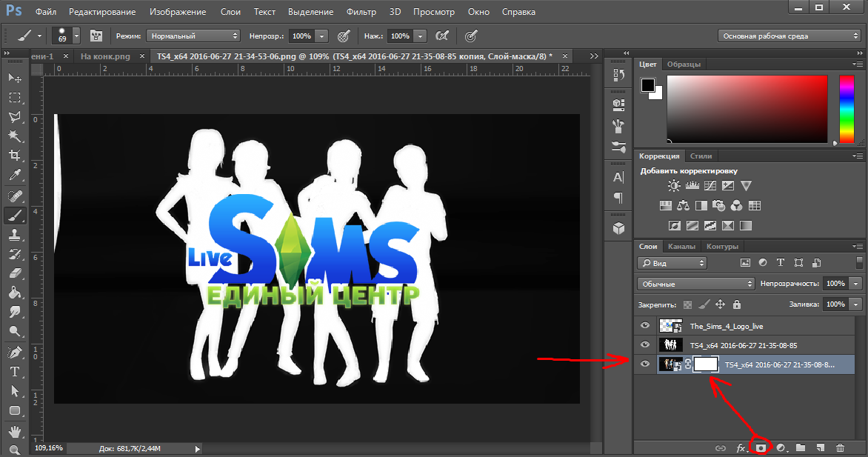Select the Rounded Rectangle shape tool
Image resolution: width=868 pixels, height=457 pixels.
tap(15, 410)
